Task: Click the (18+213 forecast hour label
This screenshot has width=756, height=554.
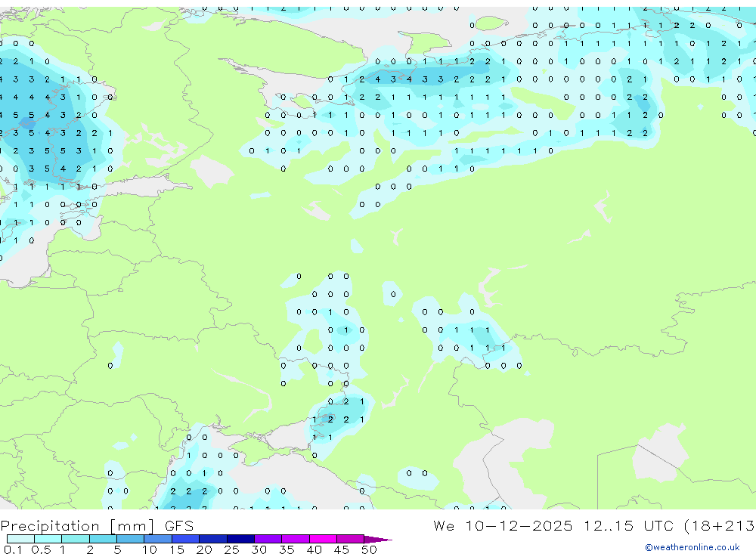Action: click(720, 525)
